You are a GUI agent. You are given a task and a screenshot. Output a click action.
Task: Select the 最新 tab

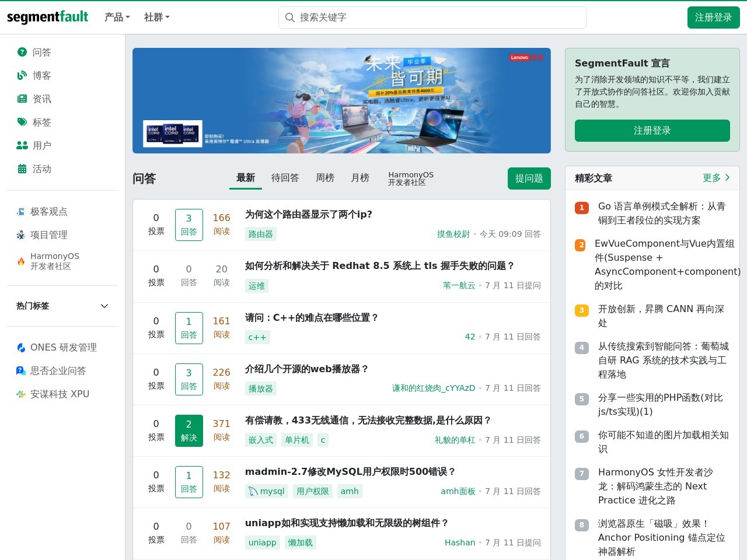(246, 178)
